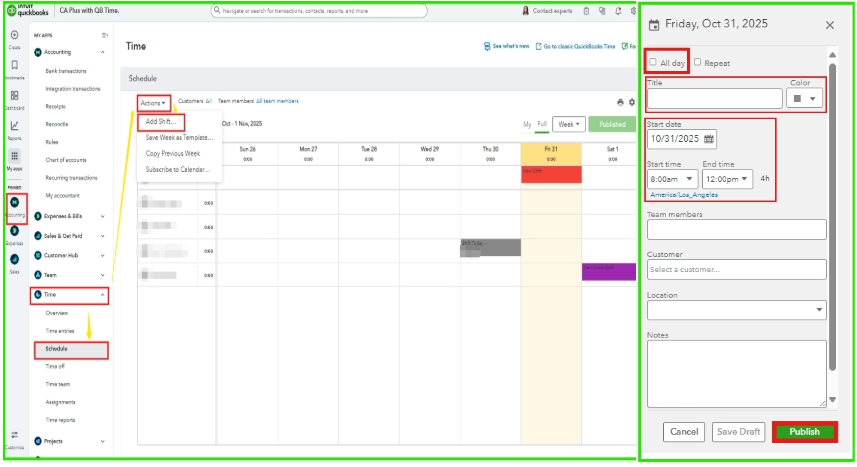Image resolution: width=857 pixels, height=467 pixels.
Task: Click pinned Sales icon in left rail
Action: pos(15,259)
